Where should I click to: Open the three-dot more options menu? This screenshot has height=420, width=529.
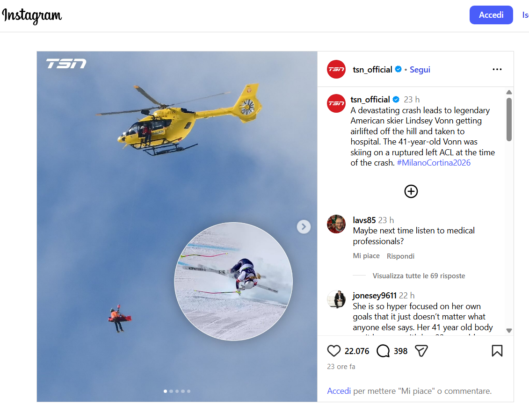point(497,69)
